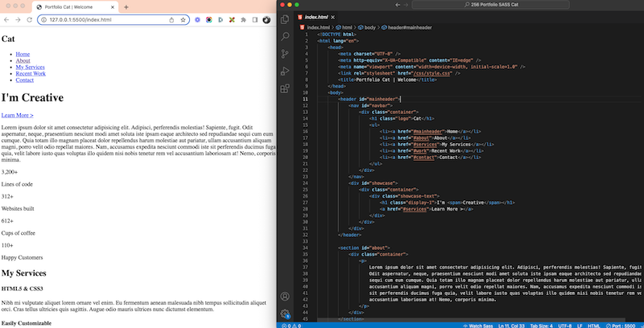This screenshot has width=644, height=328.
Task: Click the 3,200+ text on webpage
Action: [x=10, y=172]
